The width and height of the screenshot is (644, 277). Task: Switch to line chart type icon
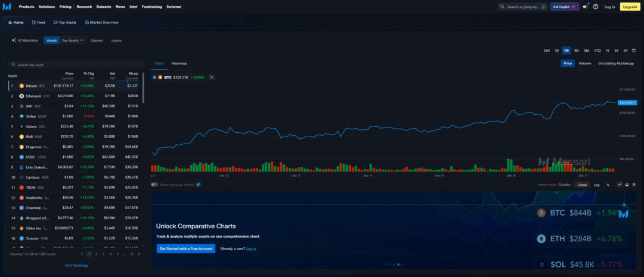tap(620, 185)
